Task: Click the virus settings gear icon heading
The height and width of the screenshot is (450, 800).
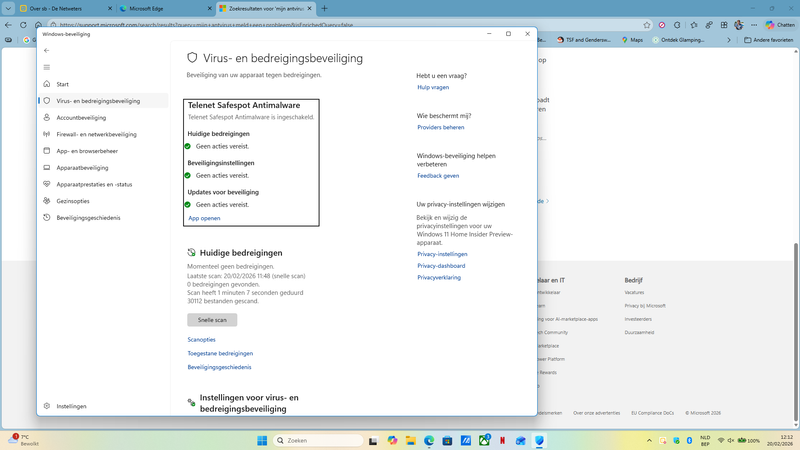Action: [x=191, y=403]
